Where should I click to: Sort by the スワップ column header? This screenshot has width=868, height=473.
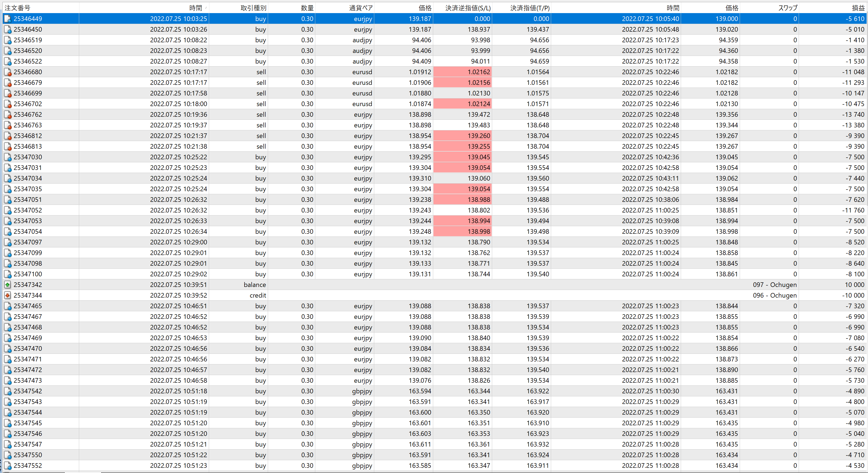coord(769,8)
